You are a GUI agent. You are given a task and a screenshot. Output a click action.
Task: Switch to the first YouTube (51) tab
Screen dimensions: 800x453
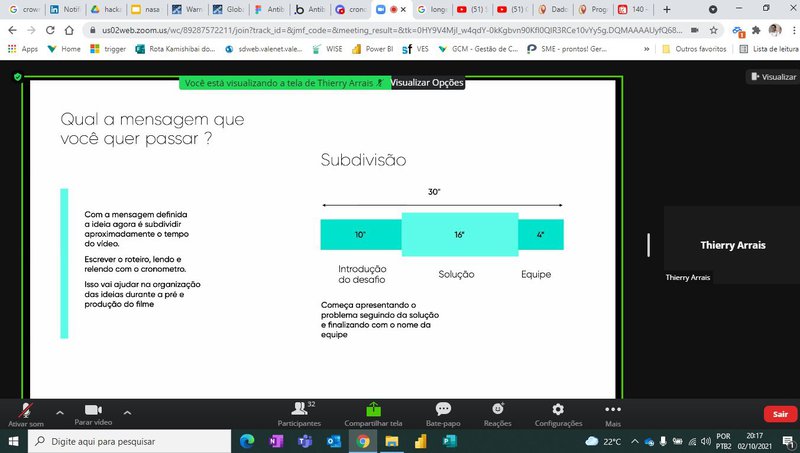tap(473, 9)
